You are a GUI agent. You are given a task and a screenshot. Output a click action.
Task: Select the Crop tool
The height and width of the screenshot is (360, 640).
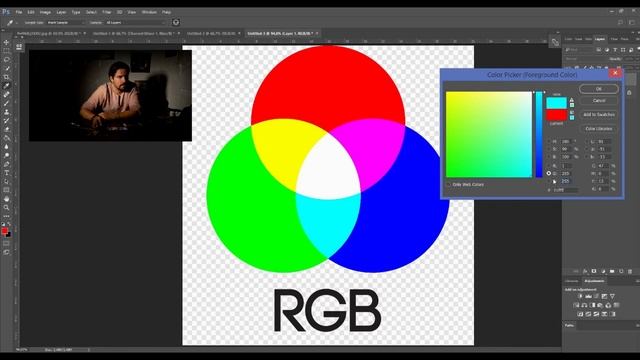[6, 77]
